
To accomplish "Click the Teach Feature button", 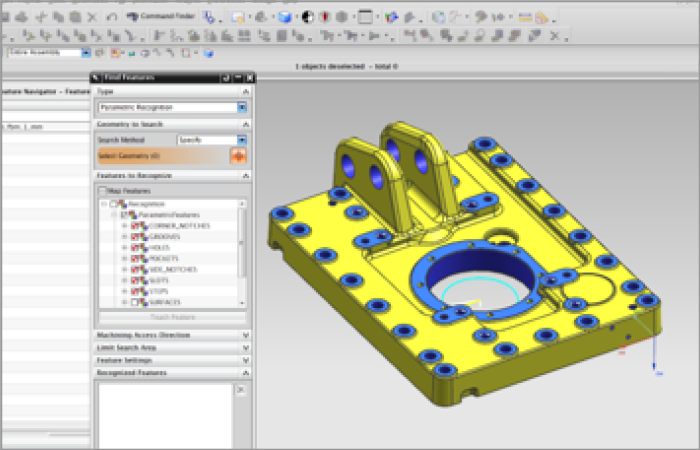I will (x=172, y=317).
